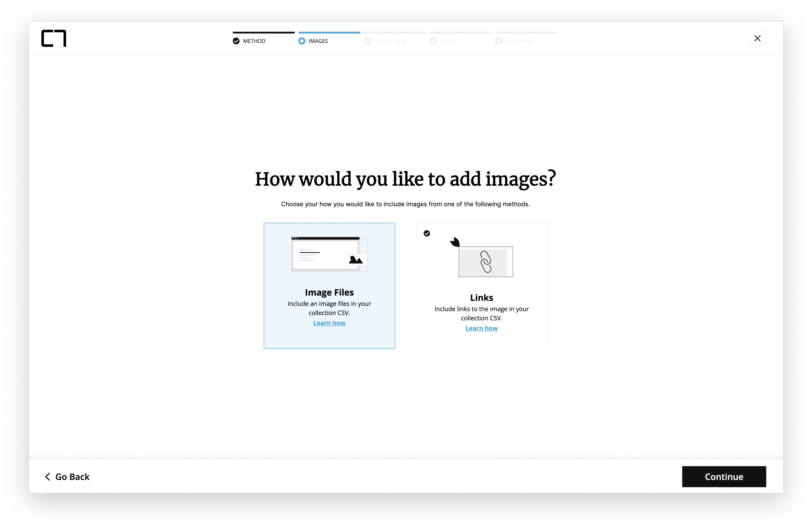
Task: Choose the Links option card
Action: 481,286
